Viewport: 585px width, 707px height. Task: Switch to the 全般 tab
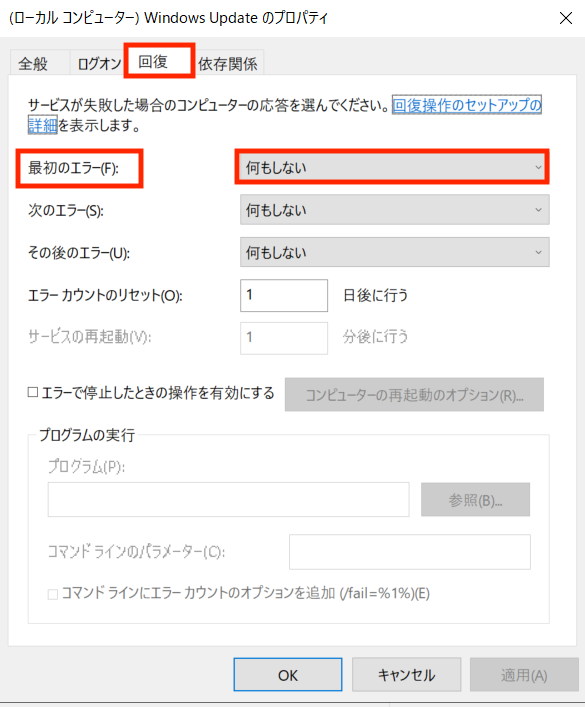pos(33,64)
